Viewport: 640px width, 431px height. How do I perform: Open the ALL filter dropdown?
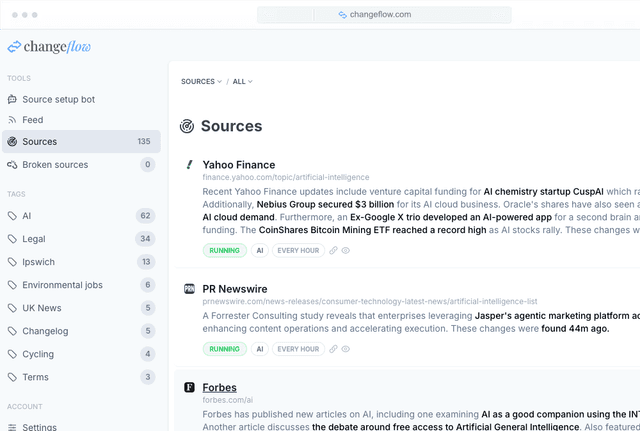(x=242, y=81)
